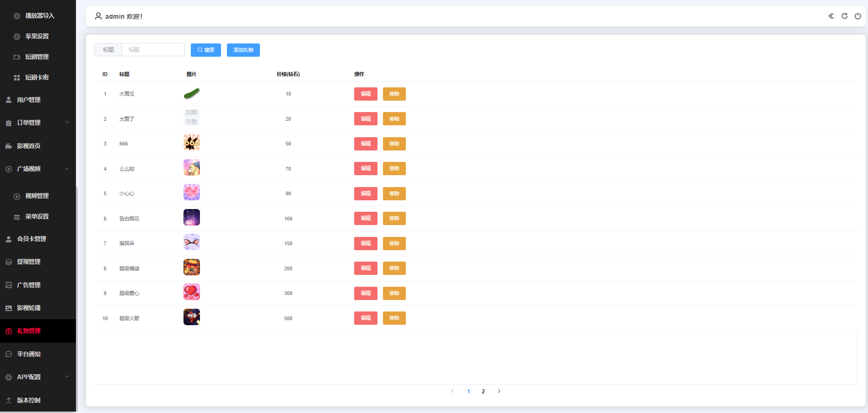Open the 视频管理 submenu item

pyautogui.click(x=37, y=196)
